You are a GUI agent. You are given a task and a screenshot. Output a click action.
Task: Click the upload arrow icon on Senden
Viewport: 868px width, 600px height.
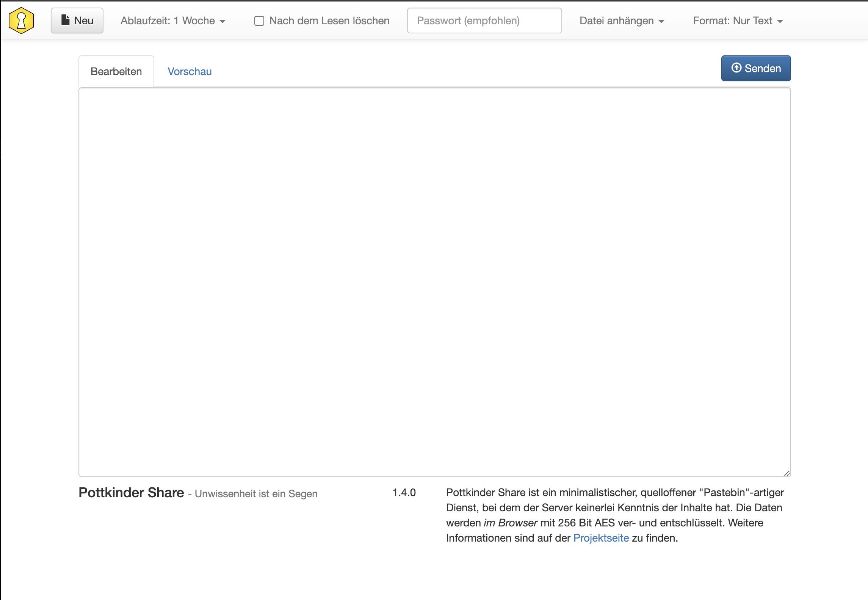[x=736, y=68]
